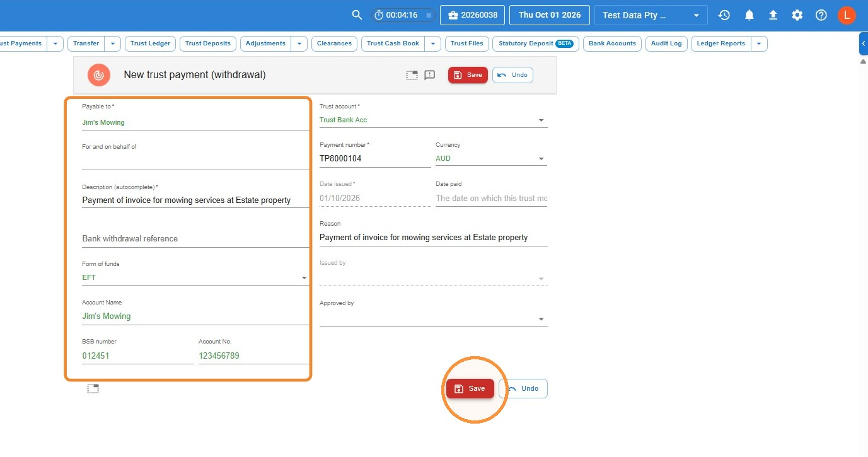Expand the Trust Payments arrow menu

(55, 43)
